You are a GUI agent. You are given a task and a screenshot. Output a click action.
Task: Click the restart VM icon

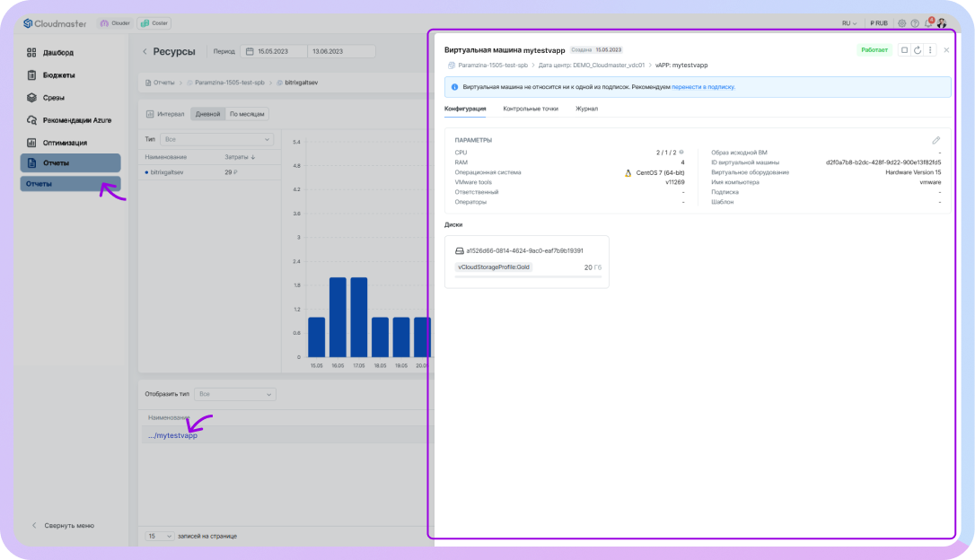[917, 50]
